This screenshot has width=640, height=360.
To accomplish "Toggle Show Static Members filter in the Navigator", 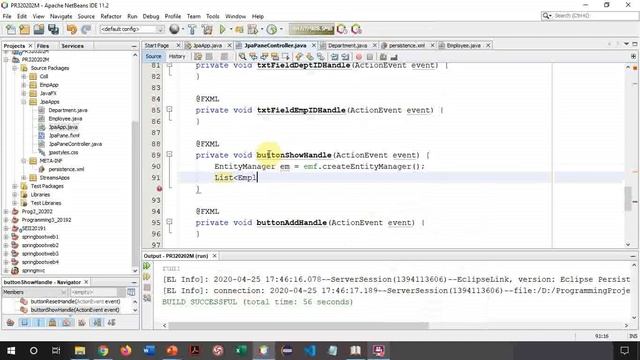I will 39,322.
